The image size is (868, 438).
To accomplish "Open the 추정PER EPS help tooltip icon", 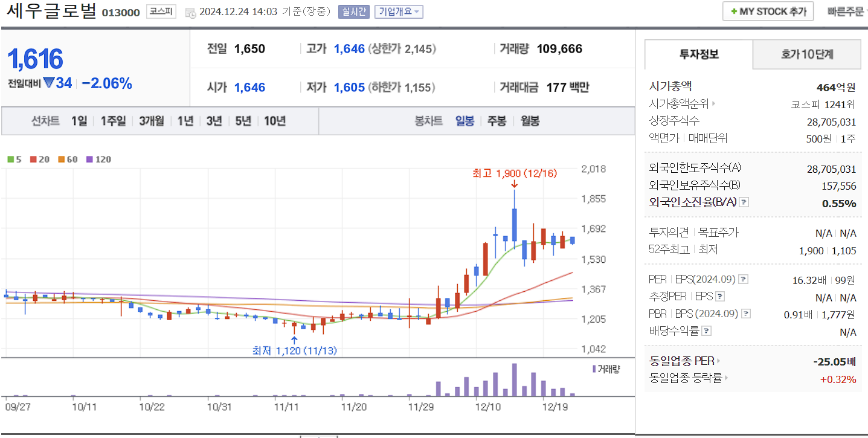I will click(x=719, y=296).
